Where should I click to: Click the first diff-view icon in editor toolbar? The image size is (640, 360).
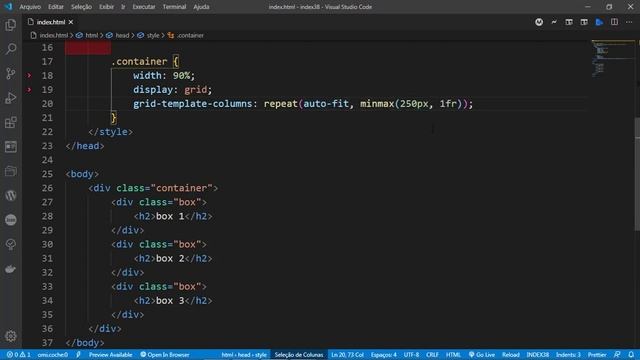point(569,22)
